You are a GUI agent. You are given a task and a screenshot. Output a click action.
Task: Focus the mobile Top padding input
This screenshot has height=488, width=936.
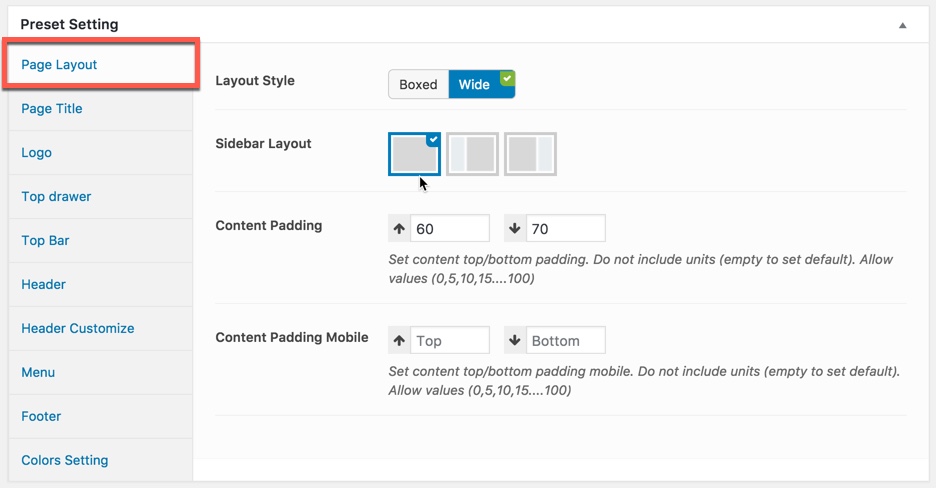pyautogui.click(x=450, y=340)
